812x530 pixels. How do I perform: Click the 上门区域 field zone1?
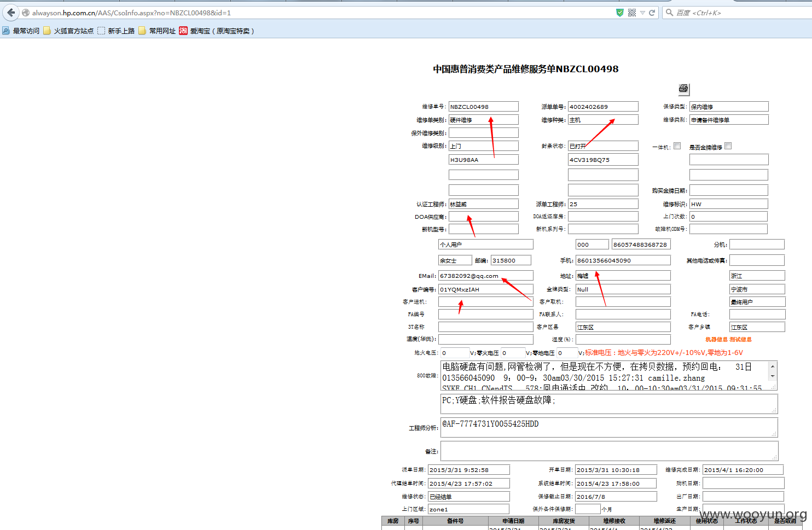469,509
